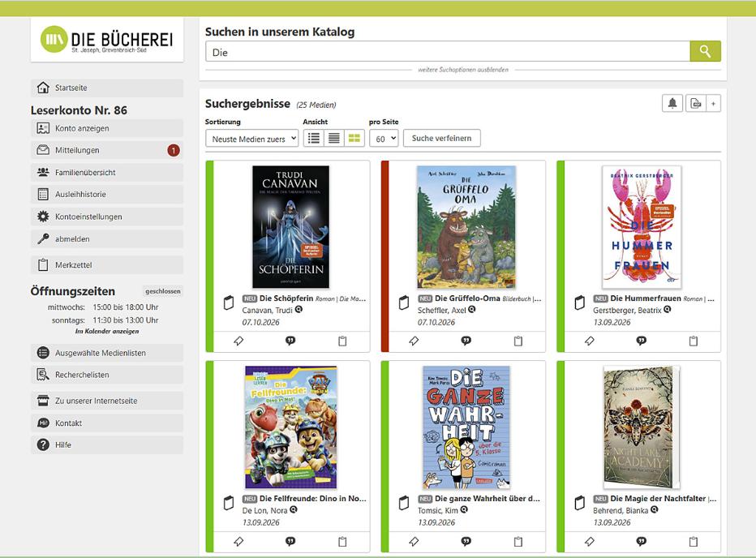Screen dimensions: 756x558
Task: Open comment icon on Die Grüffelo-Oma card
Action: pos(466,341)
